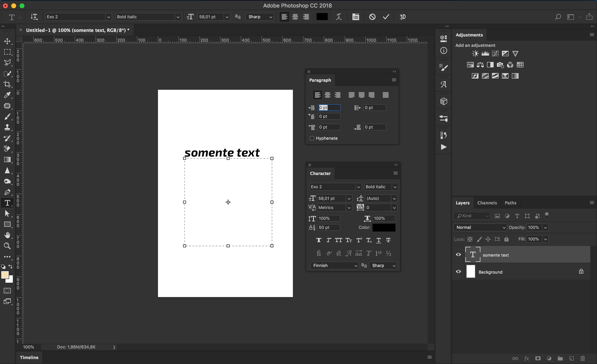Open Create Warped Text in options bar

[x=339, y=17]
